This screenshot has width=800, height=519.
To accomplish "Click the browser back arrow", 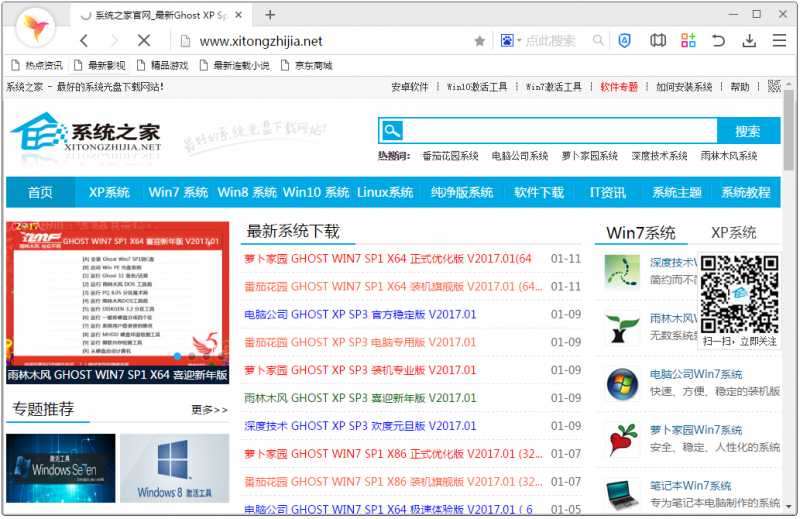I will click(85, 40).
